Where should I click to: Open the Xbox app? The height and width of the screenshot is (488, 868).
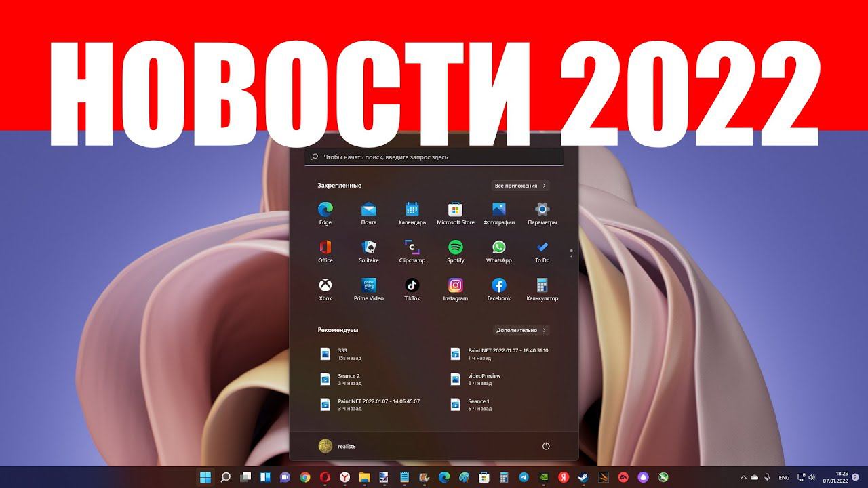pos(325,289)
